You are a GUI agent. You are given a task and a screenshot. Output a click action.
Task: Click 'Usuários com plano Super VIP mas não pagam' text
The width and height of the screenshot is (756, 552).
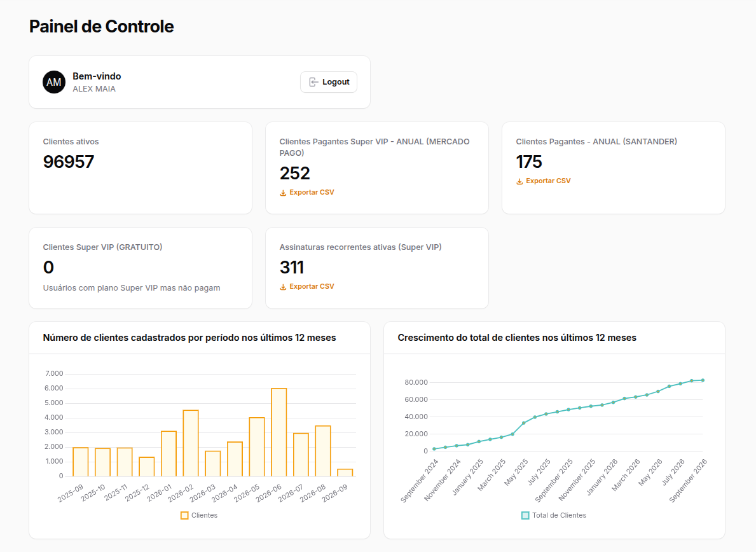[x=132, y=288]
